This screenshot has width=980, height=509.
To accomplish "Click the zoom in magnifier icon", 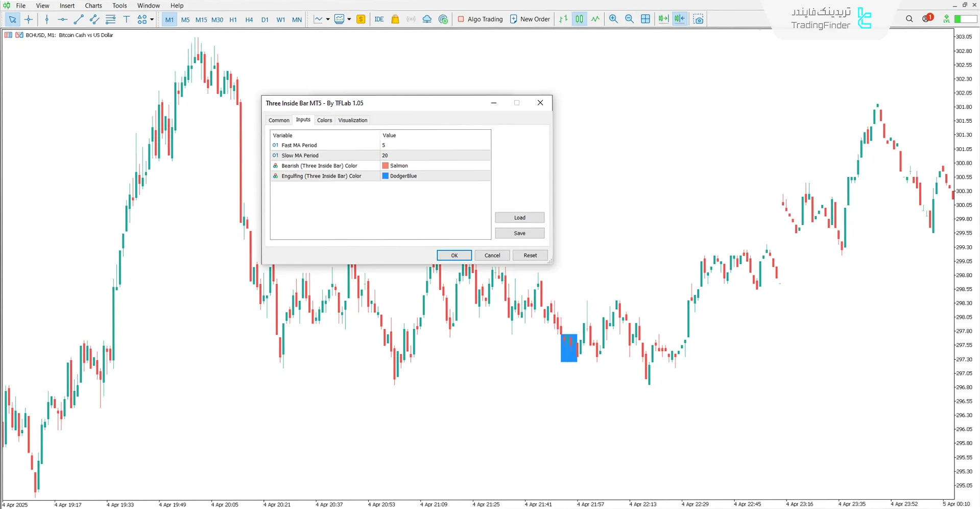I will click(613, 19).
